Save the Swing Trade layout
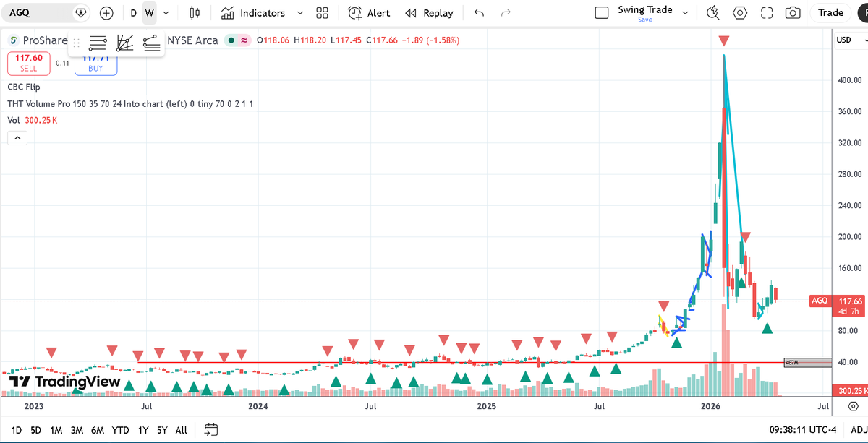 (x=645, y=20)
